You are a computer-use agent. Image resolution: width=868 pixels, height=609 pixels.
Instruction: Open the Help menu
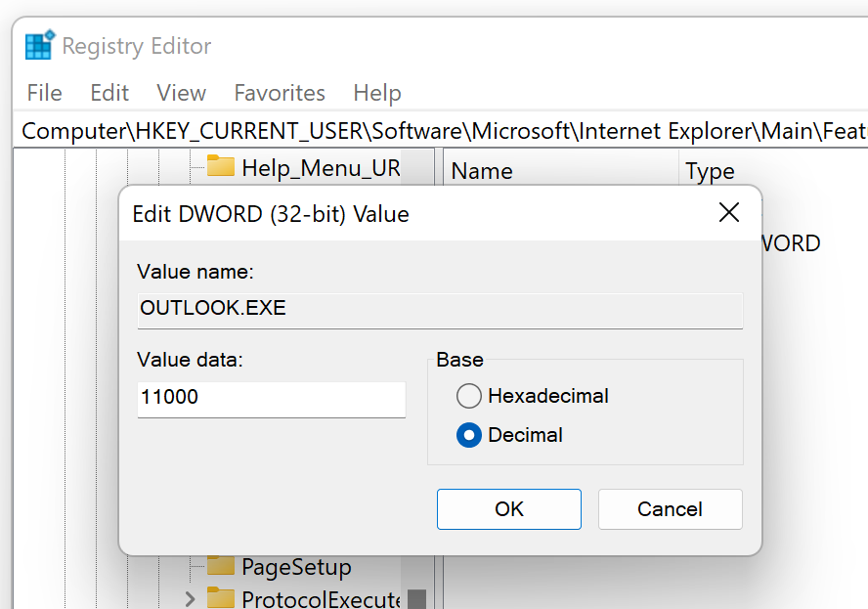pos(377,93)
